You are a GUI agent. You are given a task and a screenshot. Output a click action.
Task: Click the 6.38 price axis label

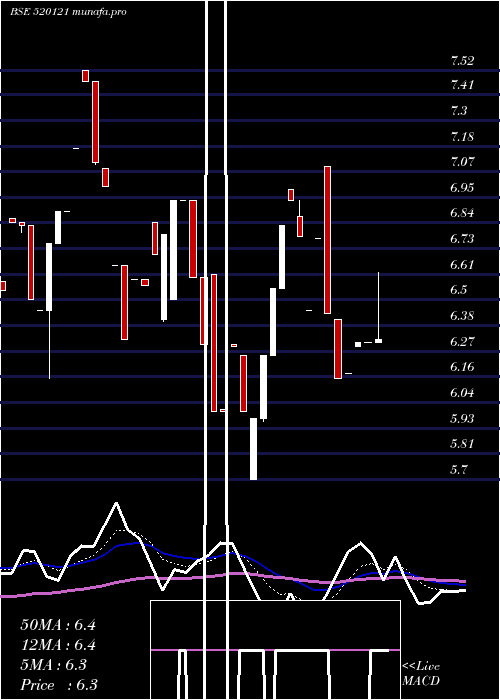(x=462, y=316)
